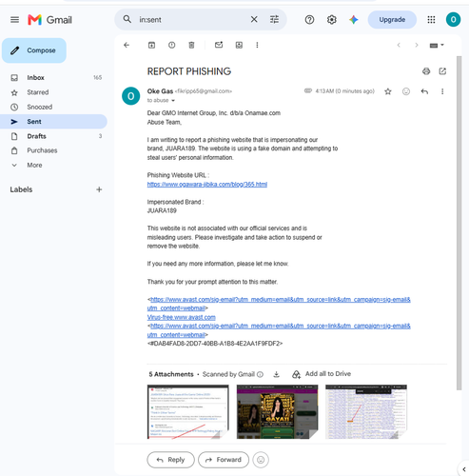Open the Google apps grid
The image size is (469, 476).
click(431, 20)
